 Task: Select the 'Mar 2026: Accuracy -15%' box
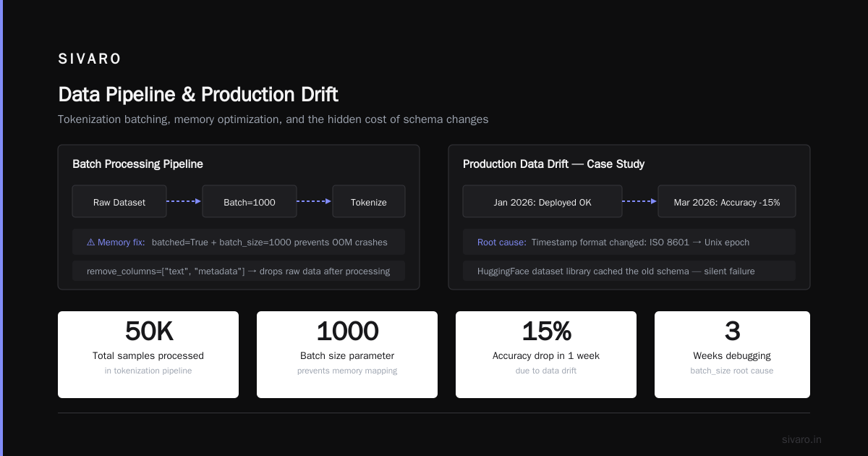727,202
